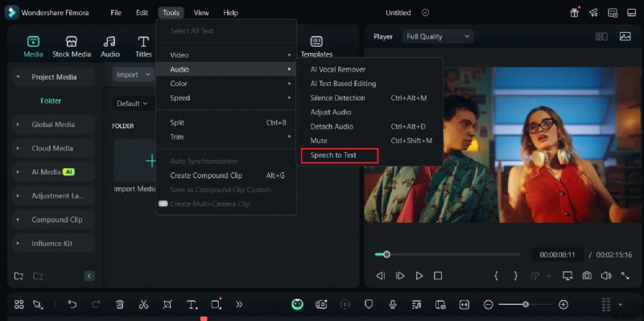Open the Color submenu

226,84
